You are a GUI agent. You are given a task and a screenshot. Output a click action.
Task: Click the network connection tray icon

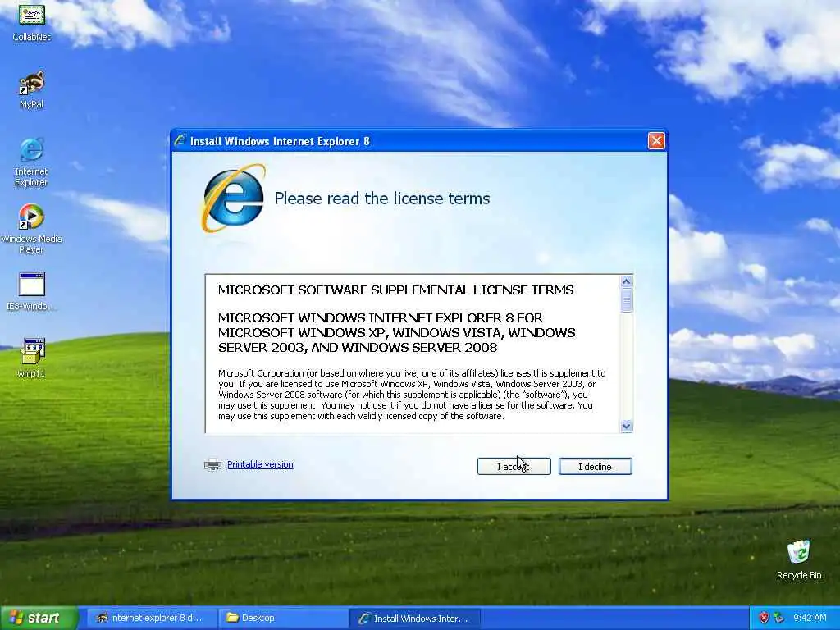(x=779, y=619)
